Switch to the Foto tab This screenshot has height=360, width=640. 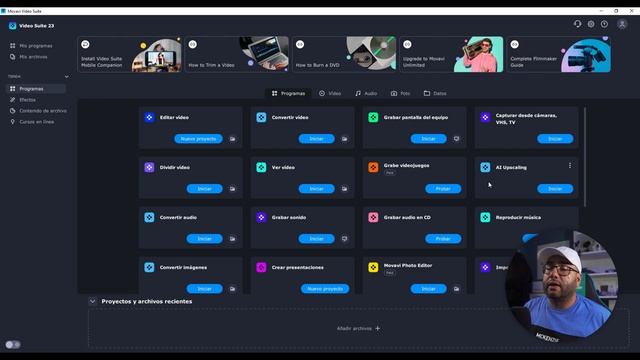[400, 93]
